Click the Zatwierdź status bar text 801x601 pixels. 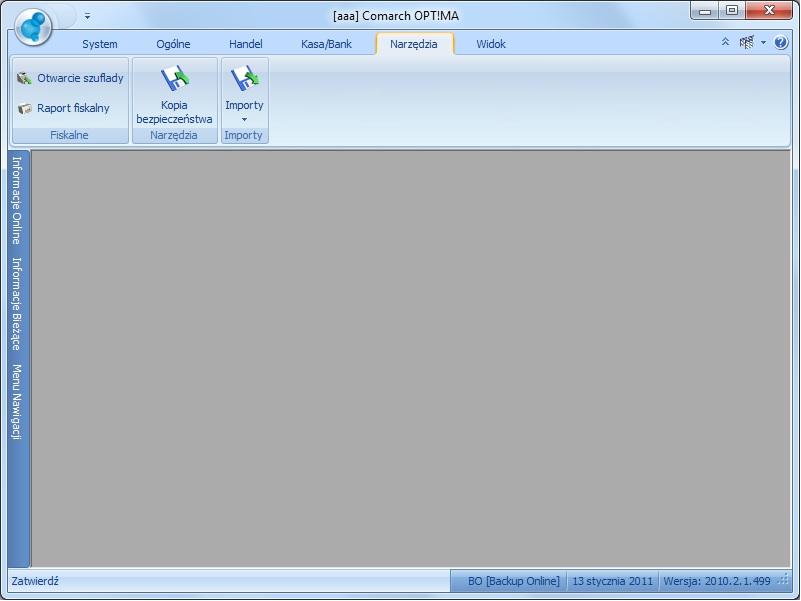(35, 581)
